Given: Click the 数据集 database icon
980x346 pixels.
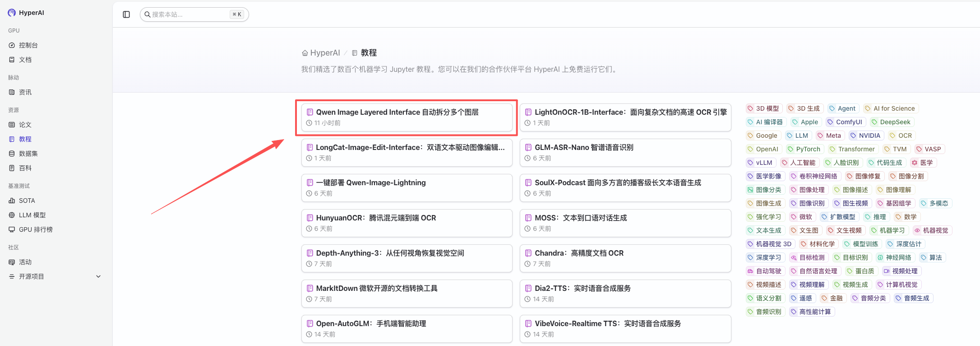Looking at the screenshot, I should pyautogui.click(x=12, y=154).
